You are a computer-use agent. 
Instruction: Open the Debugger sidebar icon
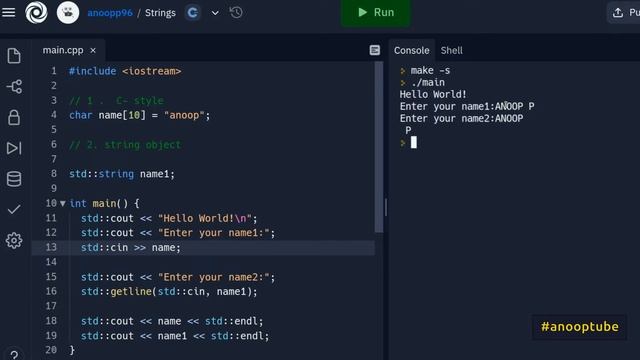14,148
